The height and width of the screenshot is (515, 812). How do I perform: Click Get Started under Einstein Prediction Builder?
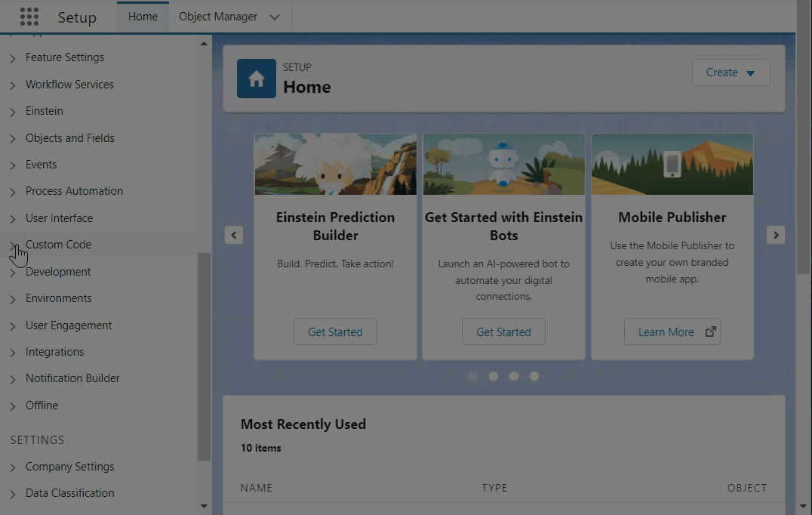[x=335, y=332]
